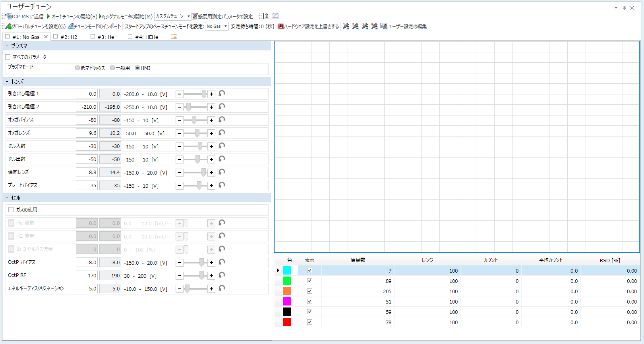Uncheck display checkbox for mass 205
The height and width of the screenshot is (344, 644).
309,291
